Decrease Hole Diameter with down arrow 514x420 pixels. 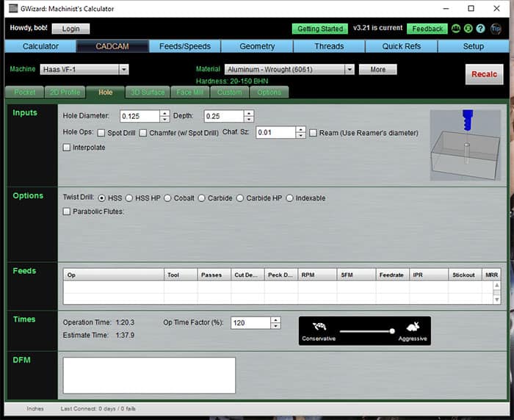165,120
